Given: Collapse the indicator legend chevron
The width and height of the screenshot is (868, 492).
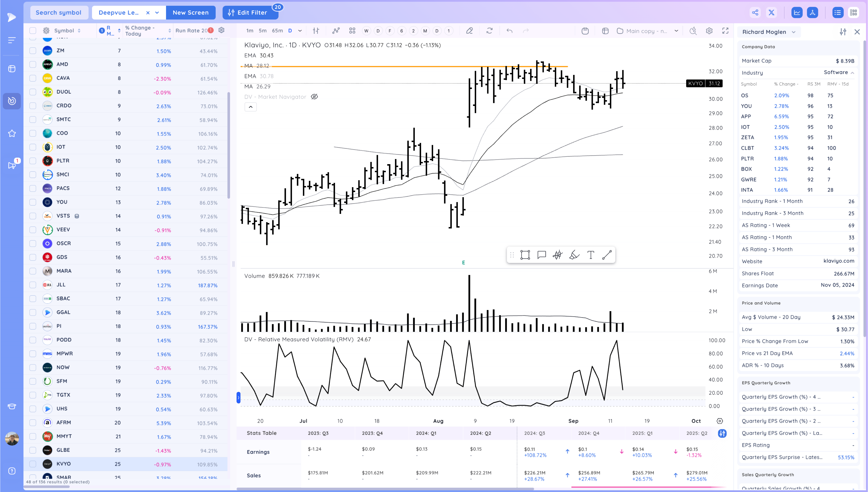Looking at the screenshot, I should point(250,107).
